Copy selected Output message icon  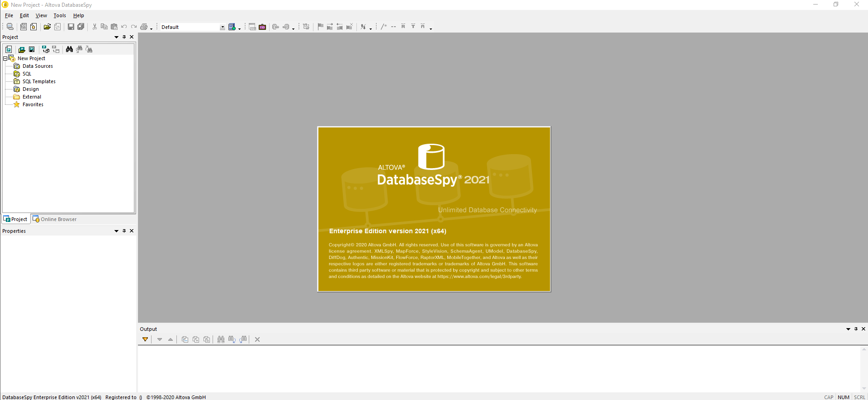[x=185, y=339]
